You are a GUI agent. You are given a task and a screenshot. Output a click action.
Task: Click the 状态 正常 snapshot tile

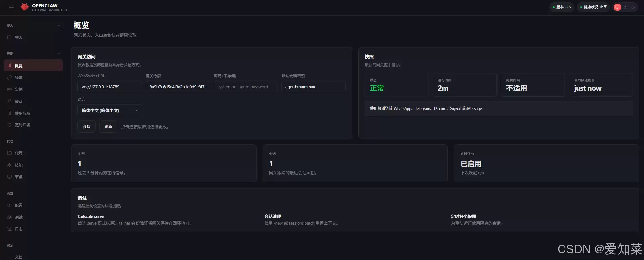396,85
